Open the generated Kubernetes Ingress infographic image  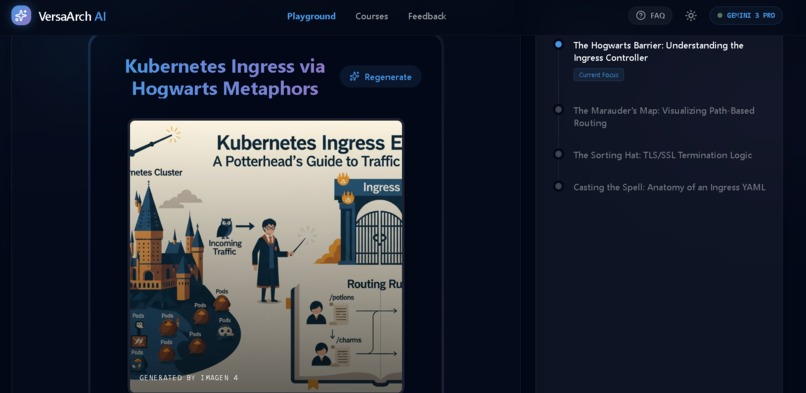tap(266, 256)
